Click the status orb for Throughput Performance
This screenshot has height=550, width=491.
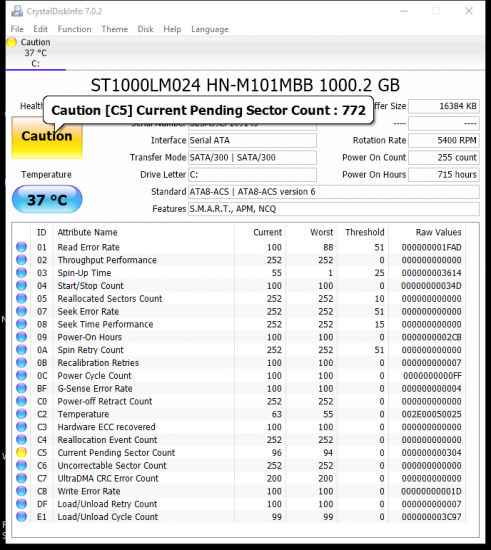[x=21, y=260]
